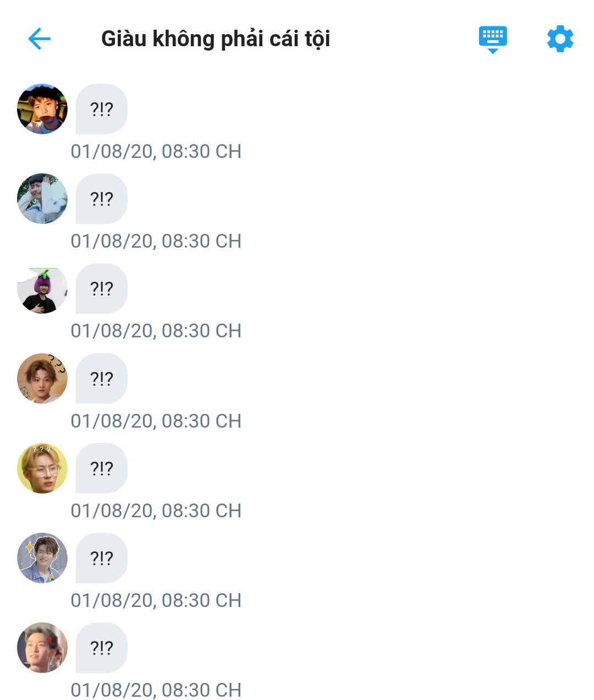
Task: Tap timestamp under the first message
Action: [156, 151]
